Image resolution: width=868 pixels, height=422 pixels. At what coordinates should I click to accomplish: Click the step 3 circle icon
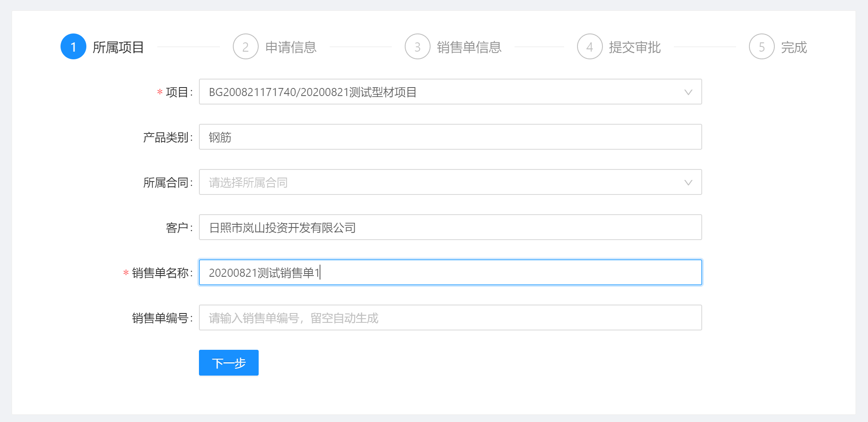click(418, 47)
